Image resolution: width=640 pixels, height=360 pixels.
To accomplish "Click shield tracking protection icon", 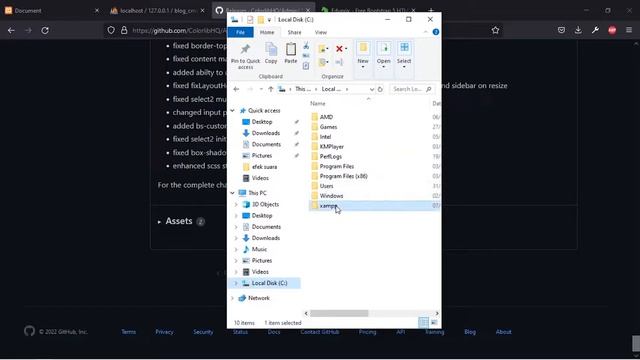I will click(111, 30).
